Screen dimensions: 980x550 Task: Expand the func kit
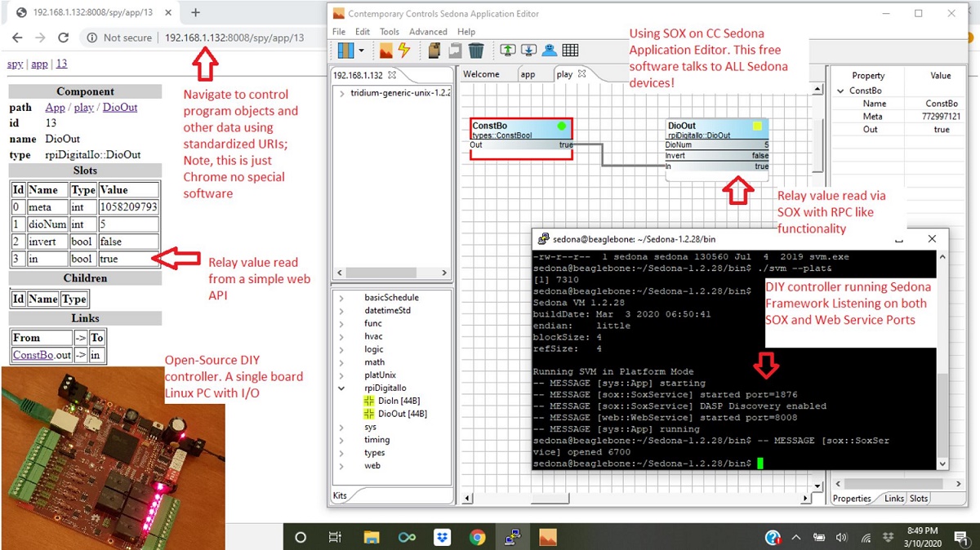pos(341,324)
